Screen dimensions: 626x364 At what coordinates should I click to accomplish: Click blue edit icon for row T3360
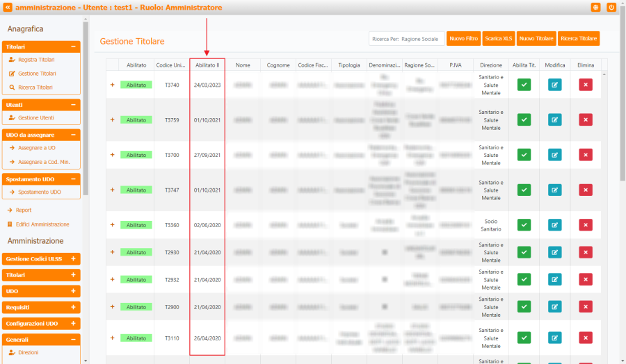click(x=554, y=224)
